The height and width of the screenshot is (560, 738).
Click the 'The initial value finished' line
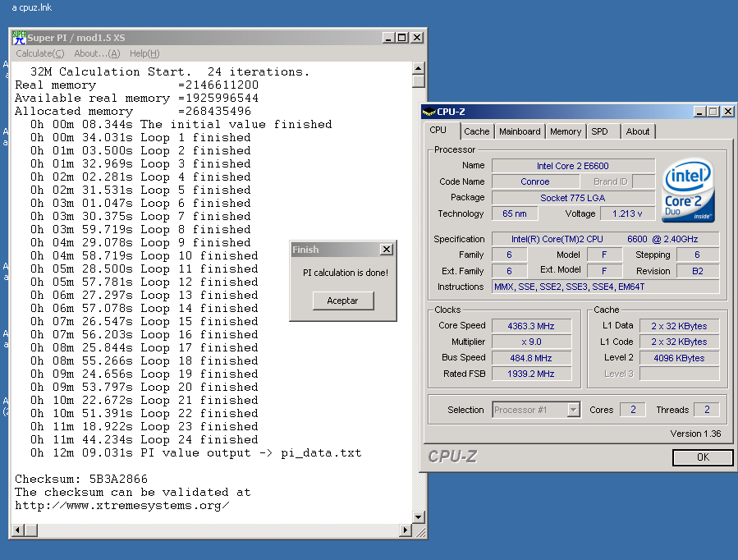[181, 124]
